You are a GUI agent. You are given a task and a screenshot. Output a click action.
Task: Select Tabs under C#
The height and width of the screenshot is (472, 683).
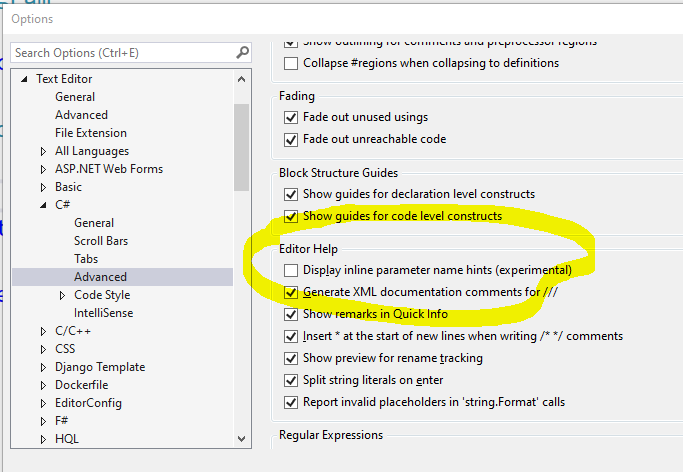86,259
